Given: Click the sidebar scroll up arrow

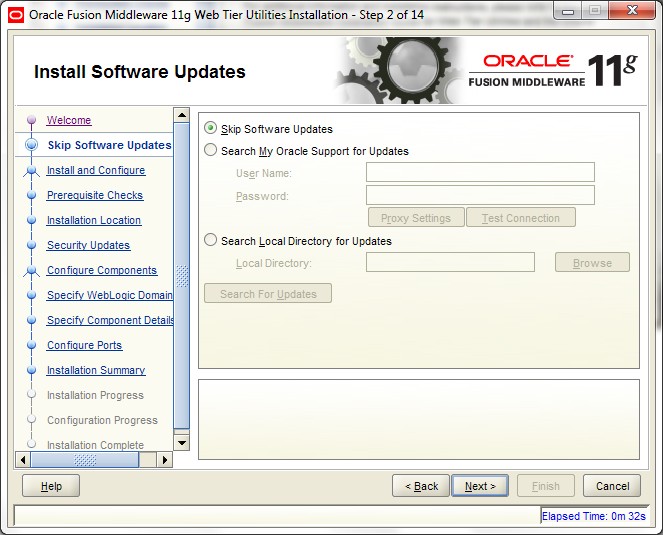Looking at the screenshot, I should tap(182, 115).
